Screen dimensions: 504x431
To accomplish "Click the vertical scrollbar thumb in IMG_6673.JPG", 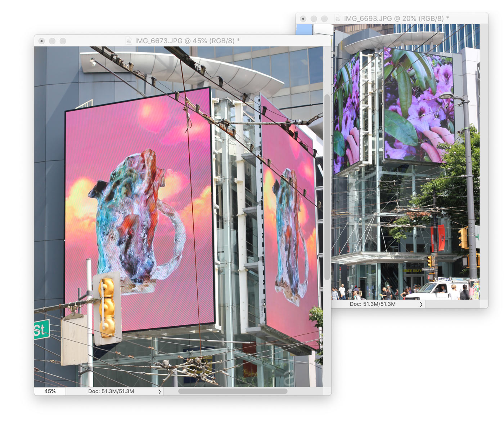I will [x=327, y=187].
